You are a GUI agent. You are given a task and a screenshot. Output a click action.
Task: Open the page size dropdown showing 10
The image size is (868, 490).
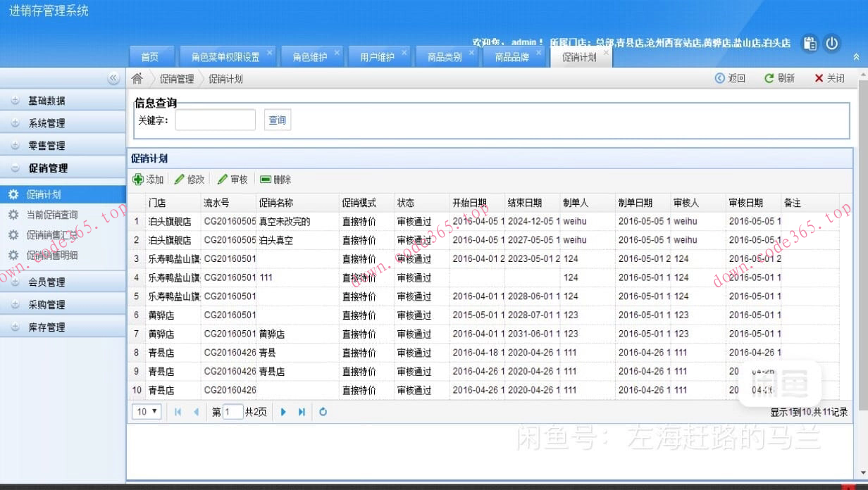tap(145, 412)
